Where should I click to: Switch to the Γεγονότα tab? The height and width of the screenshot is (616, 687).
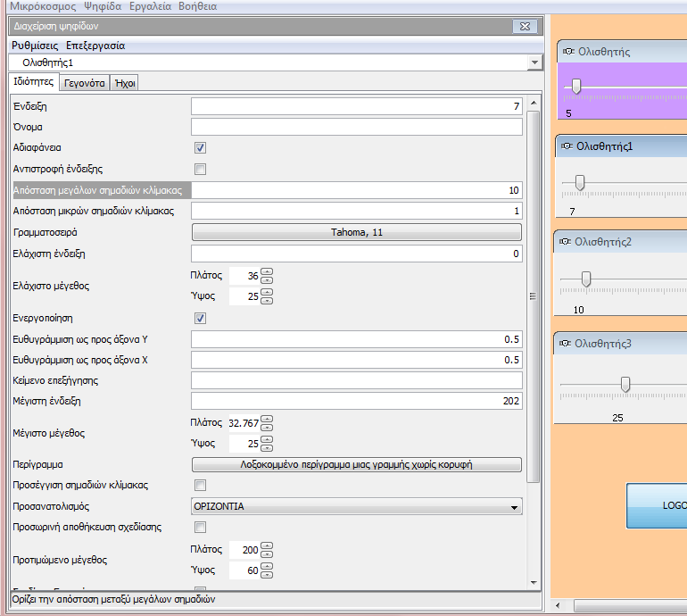85,83
